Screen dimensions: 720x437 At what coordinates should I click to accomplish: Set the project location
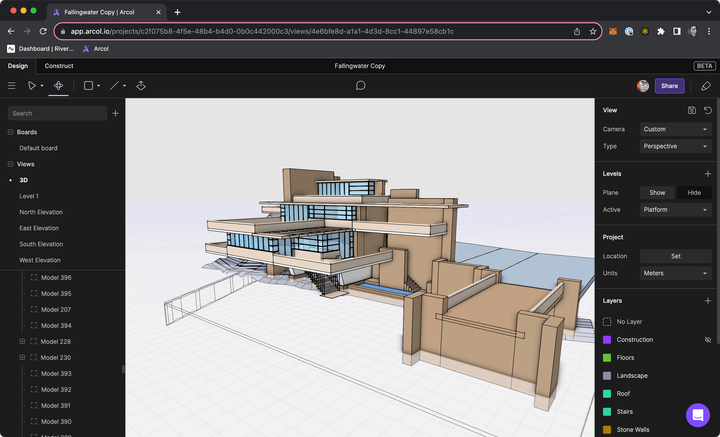pos(675,256)
